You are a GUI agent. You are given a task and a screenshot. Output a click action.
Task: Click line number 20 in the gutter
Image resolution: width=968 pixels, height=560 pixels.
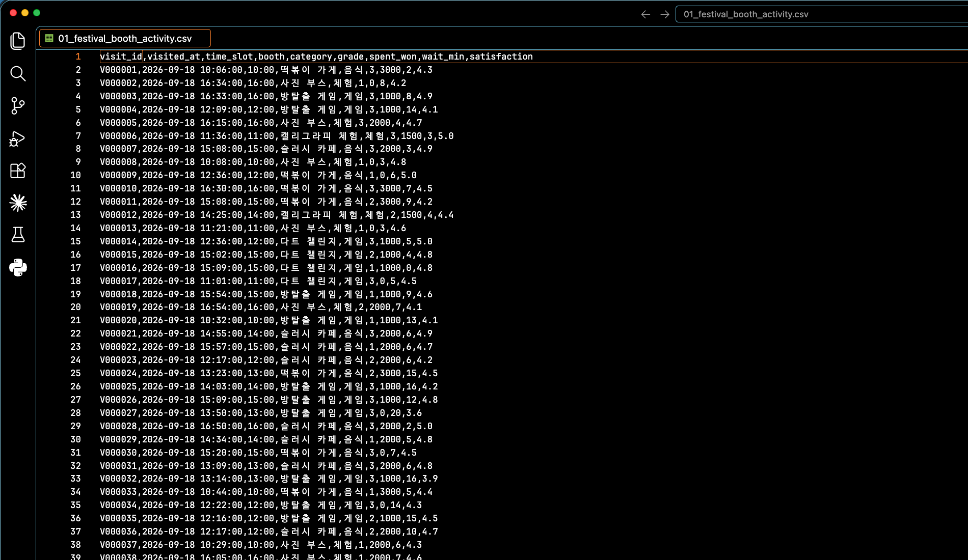[75, 307]
